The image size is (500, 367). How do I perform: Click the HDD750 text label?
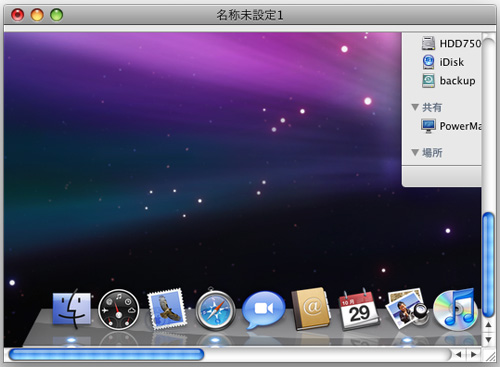click(x=460, y=44)
